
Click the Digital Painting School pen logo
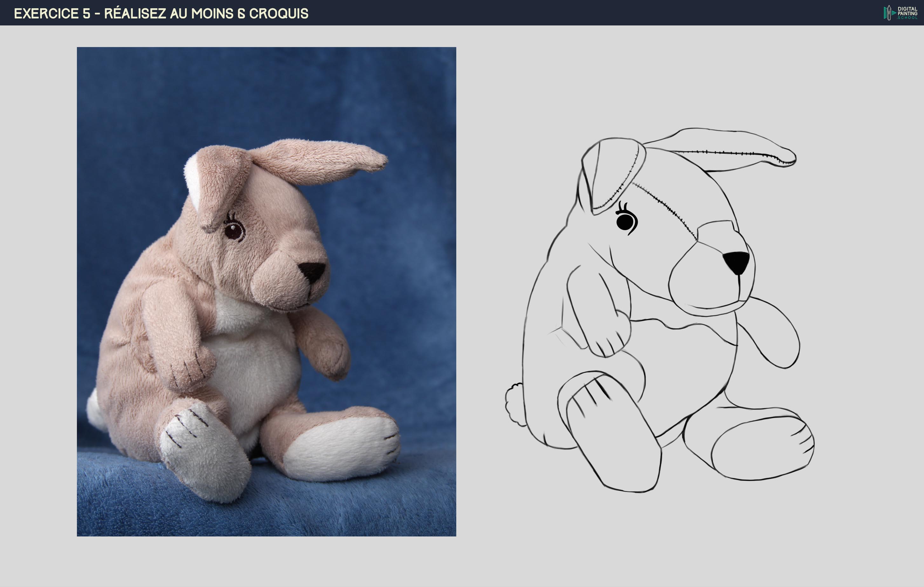889,13
